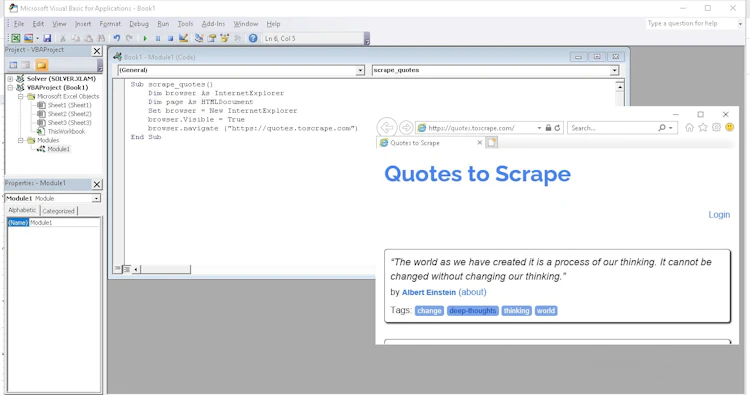Screen dimensions: 750x395
Task: Go back in the Internet Explorer window
Action: tap(386, 128)
